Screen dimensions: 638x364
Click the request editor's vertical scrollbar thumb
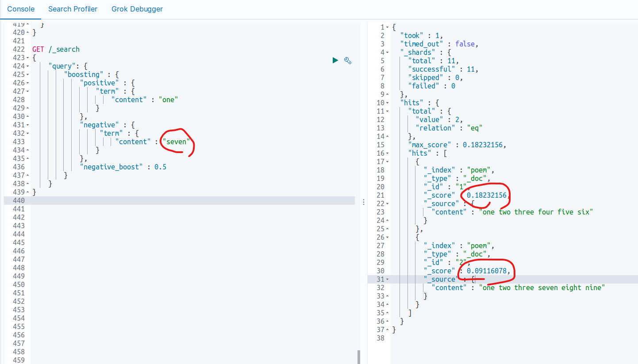pos(358,356)
